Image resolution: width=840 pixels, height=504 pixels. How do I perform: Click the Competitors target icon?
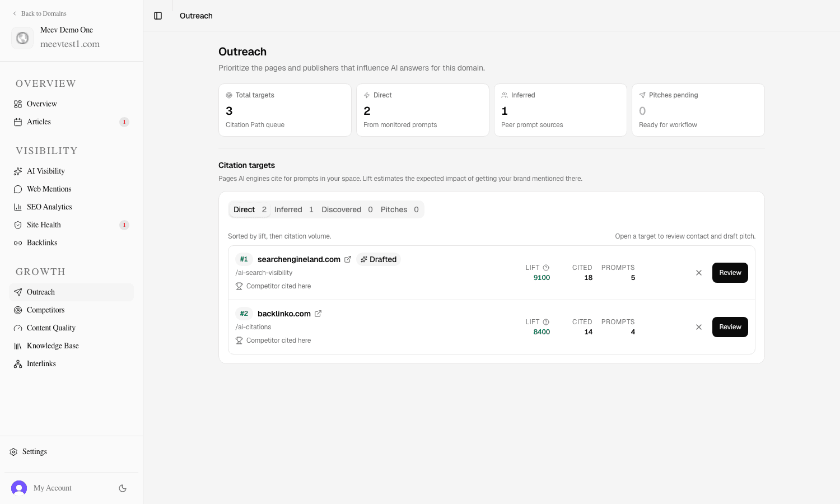pos(18,310)
